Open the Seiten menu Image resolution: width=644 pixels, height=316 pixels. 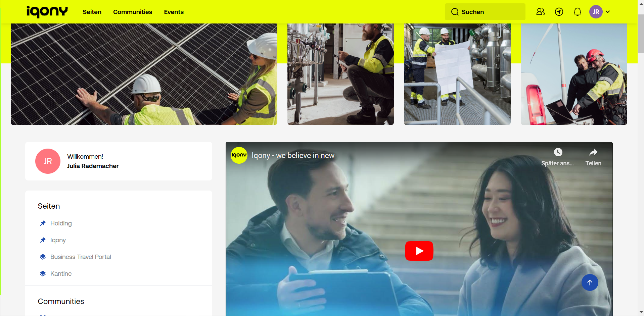[x=92, y=12]
